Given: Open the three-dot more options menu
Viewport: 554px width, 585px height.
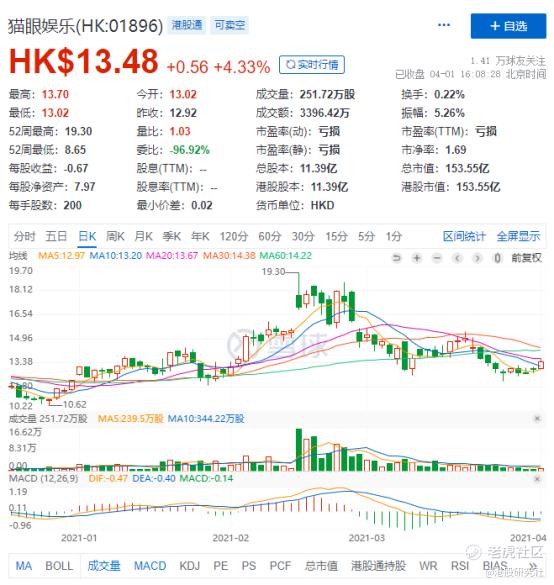Looking at the screenshot, I should [x=444, y=25].
